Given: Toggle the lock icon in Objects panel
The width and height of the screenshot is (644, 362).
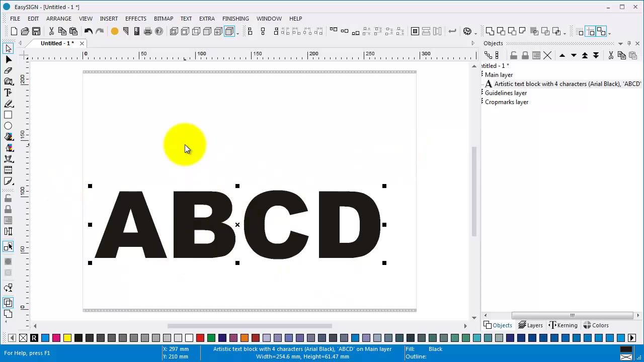Looking at the screenshot, I should 525,55.
